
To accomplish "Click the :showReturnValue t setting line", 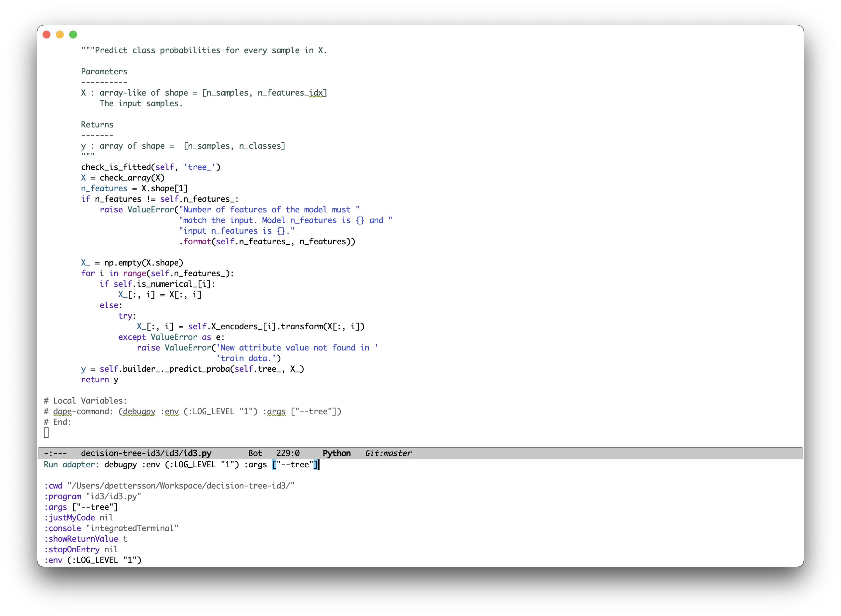I will tap(85, 539).
